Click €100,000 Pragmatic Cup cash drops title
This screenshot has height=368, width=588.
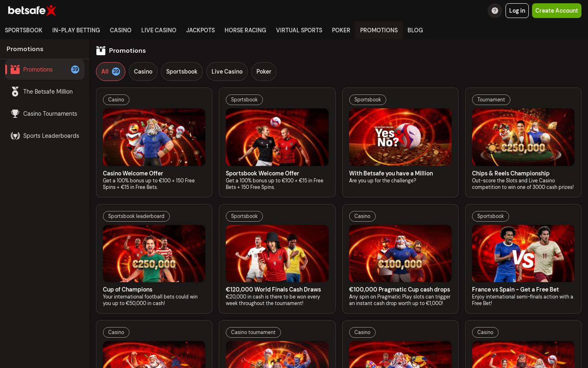pos(399,289)
